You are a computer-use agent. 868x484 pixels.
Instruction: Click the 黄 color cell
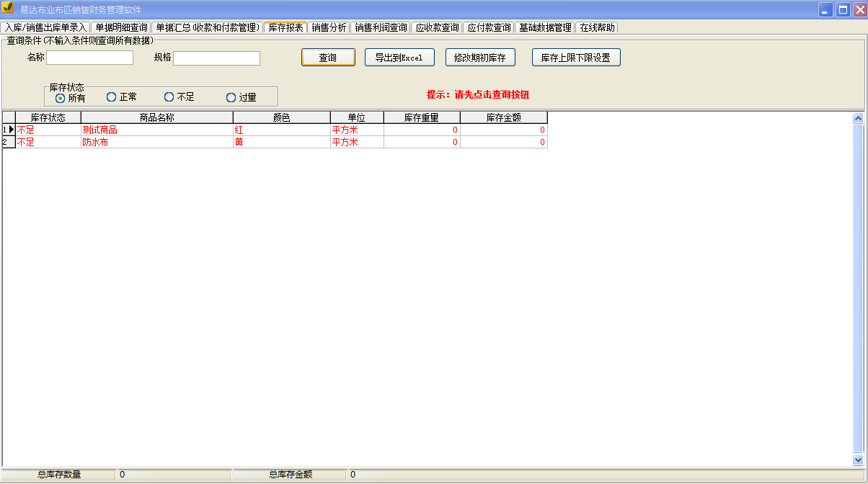click(282, 143)
